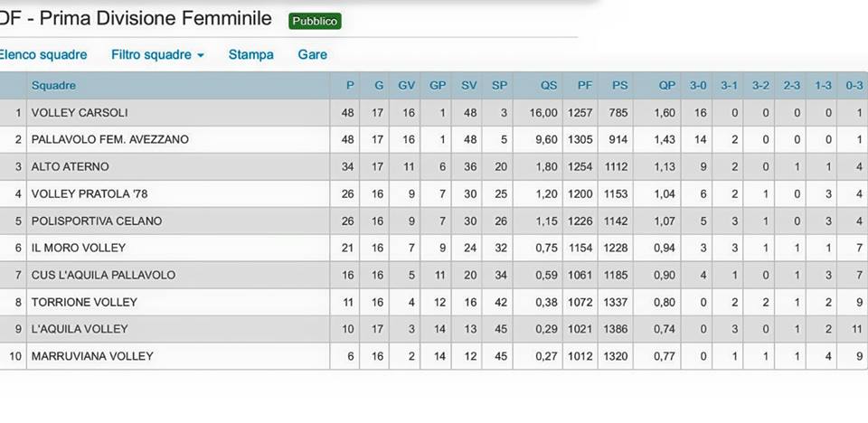Select the VOLLEY CARSOLI team row
The width and height of the screenshot is (868, 423).
pos(434,113)
